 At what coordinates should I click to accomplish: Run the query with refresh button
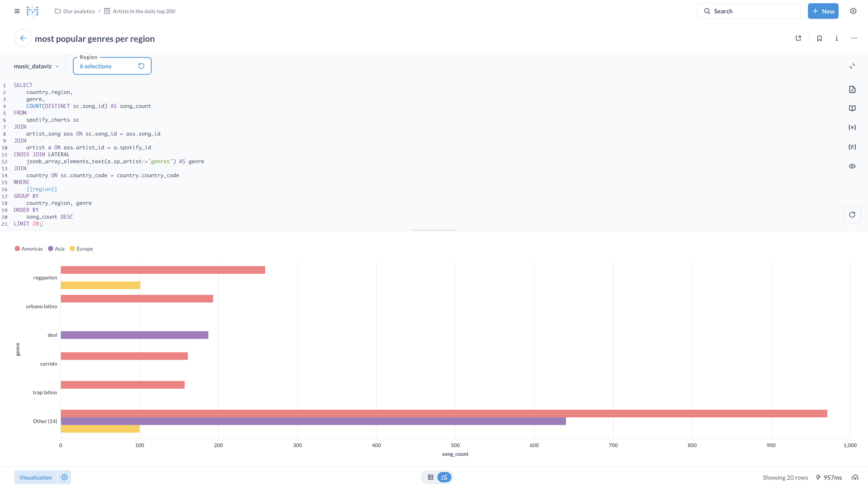(x=852, y=215)
